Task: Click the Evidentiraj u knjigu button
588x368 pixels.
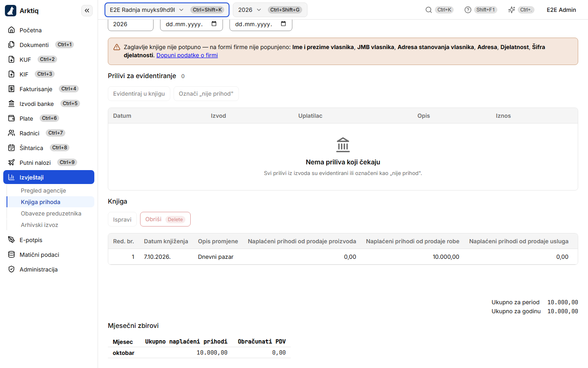Action: point(139,94)
